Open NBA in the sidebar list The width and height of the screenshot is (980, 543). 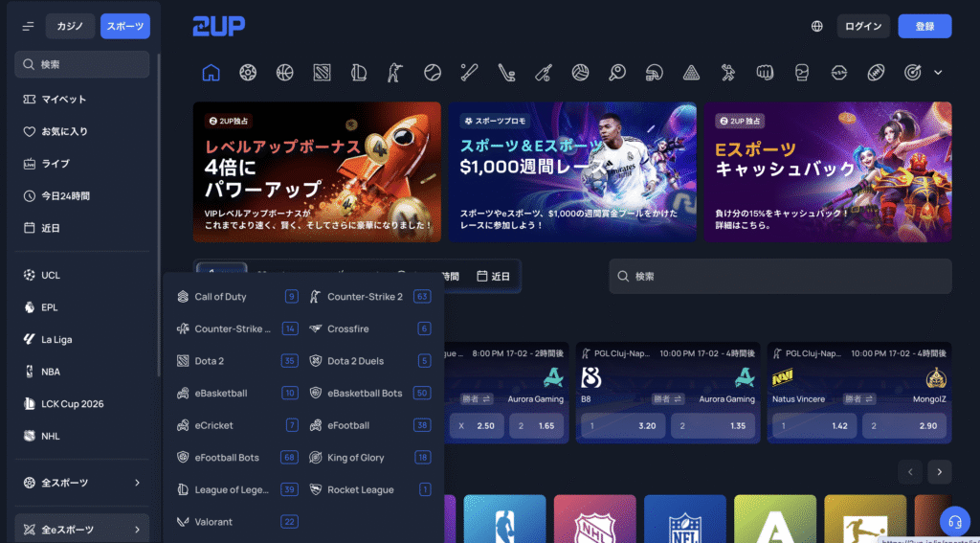click(82, 372)
